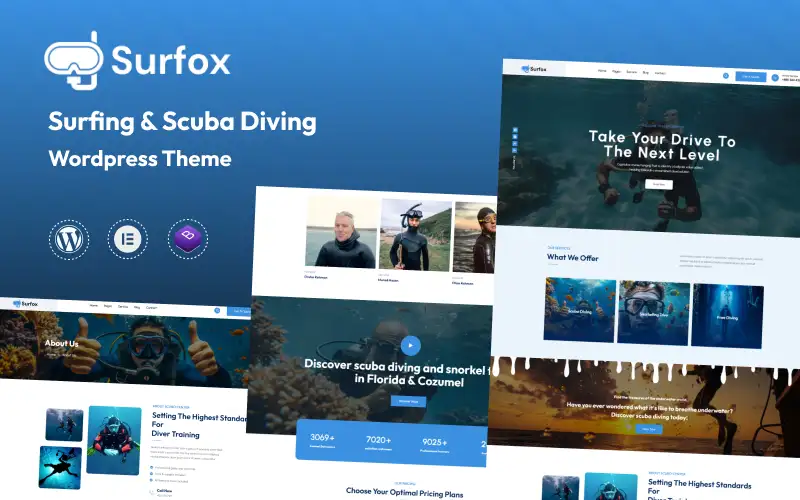The image size is (800, 500).
Task: Click the '9025+' statistic
Action: pos(435,442)
